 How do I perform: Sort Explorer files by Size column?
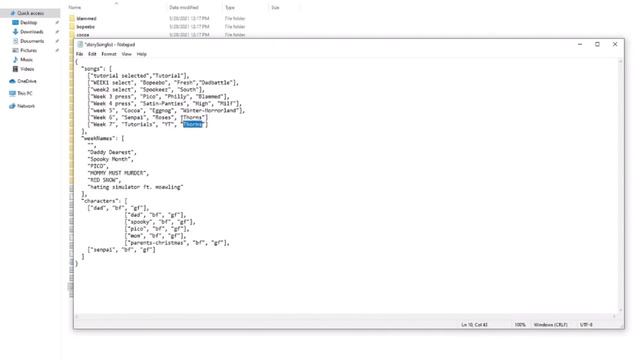point(275,7)
